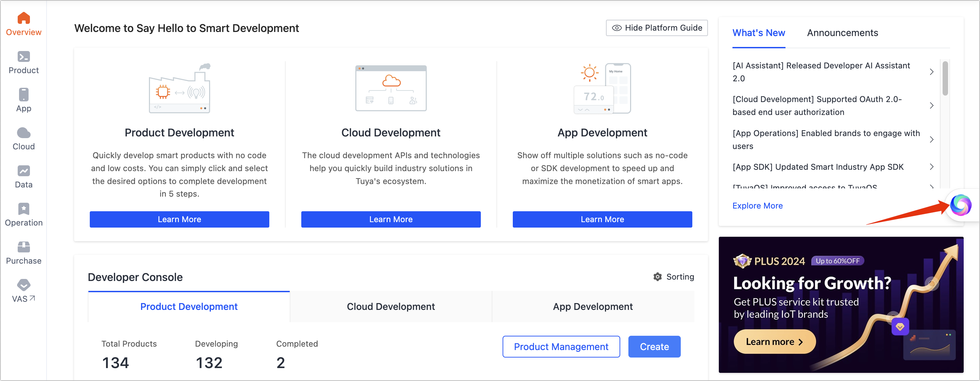Open Product Management
The image size is (980, 381).
tap(561, 347)
